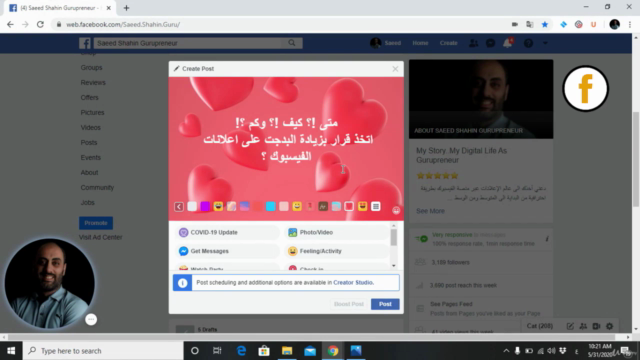
Task: Click the See More link in the story
Action: 430,211
